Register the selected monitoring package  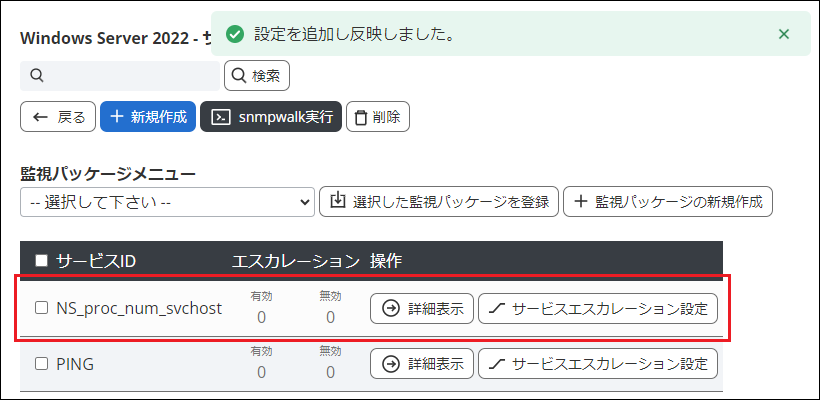click(x=439, y=201)
